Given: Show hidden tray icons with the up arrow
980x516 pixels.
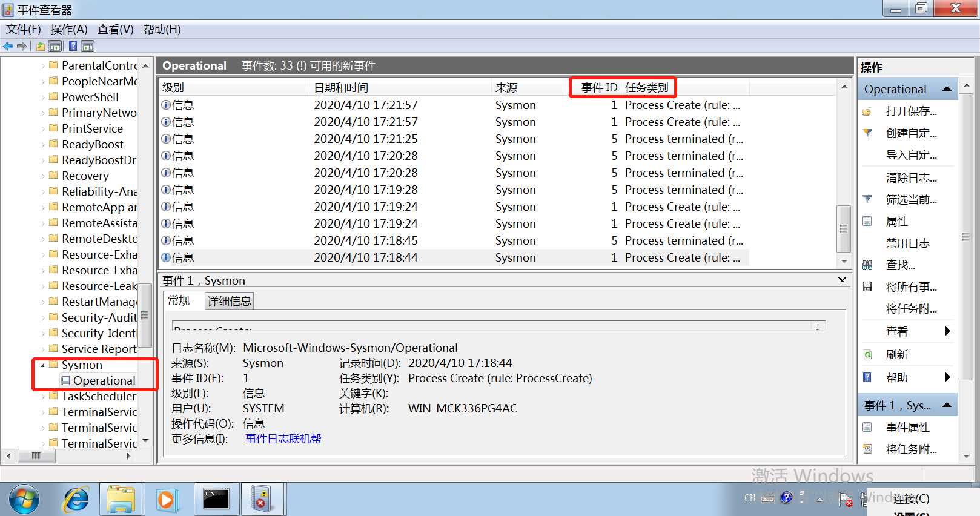Looking at the screenshot, I should 820,500.
